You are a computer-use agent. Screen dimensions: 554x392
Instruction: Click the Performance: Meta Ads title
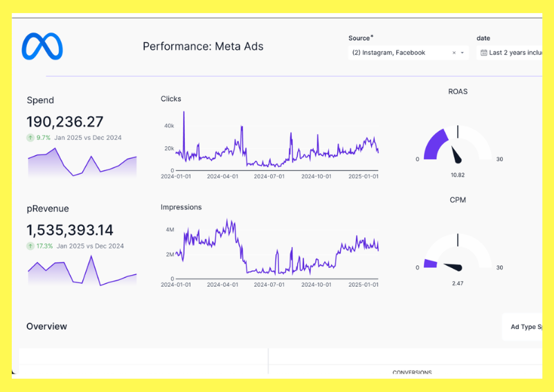tap(203, 46)
